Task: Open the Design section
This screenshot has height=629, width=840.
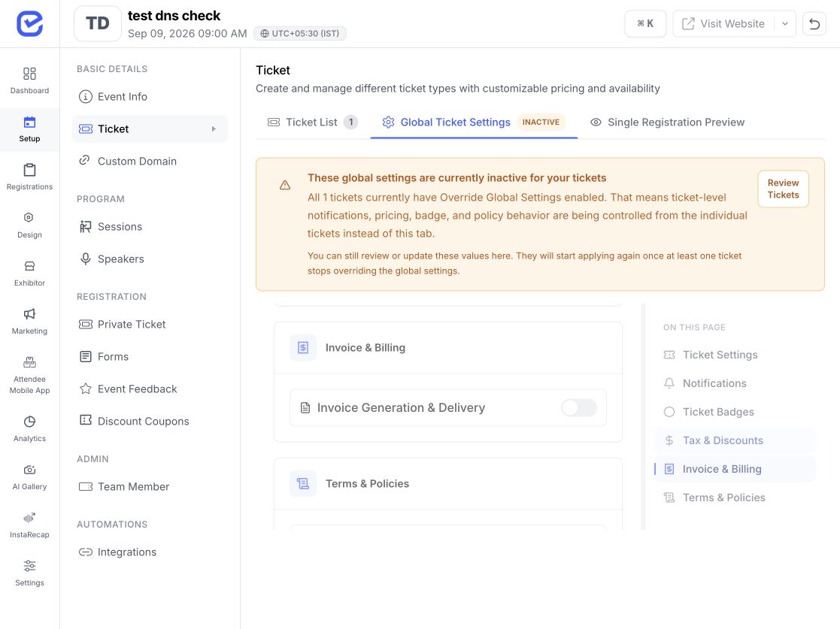Action: click(x=29, y=225)
